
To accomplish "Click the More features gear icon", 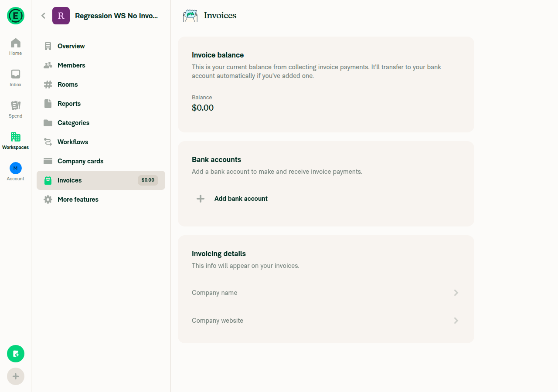I will (48, 199).
